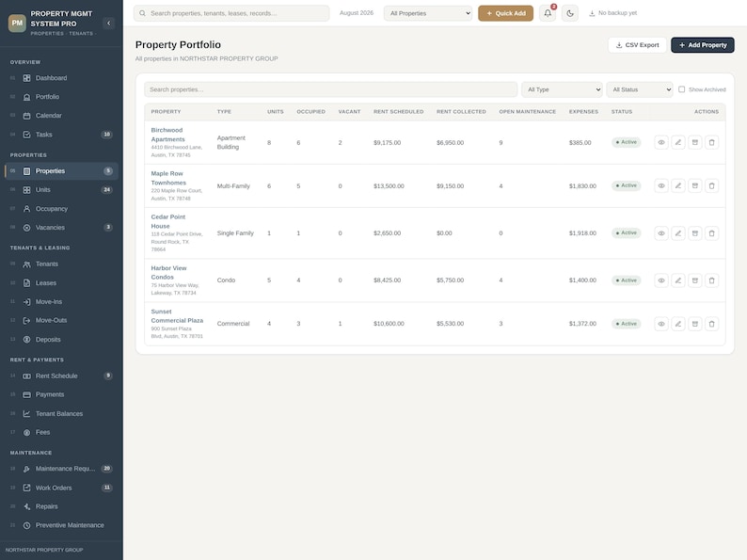Open All Properties dropdown
Screen dimensions: 747x560
(428, 13)
